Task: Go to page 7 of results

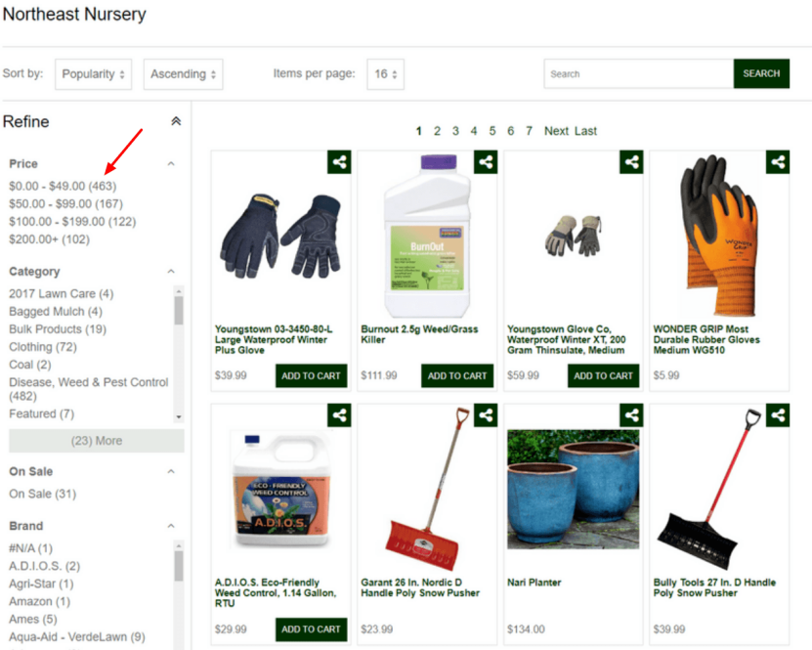Action: click(529, 131)
